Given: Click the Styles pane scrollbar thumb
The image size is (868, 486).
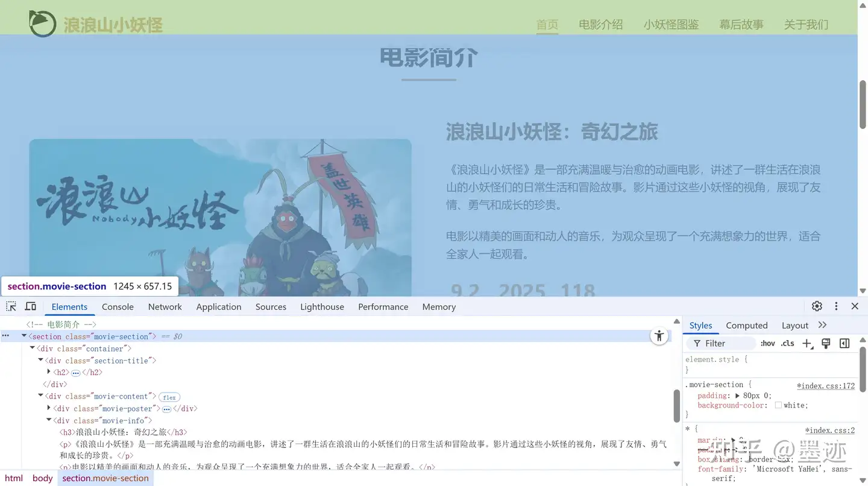Looking at the screenshot, I should click(863, 369).
